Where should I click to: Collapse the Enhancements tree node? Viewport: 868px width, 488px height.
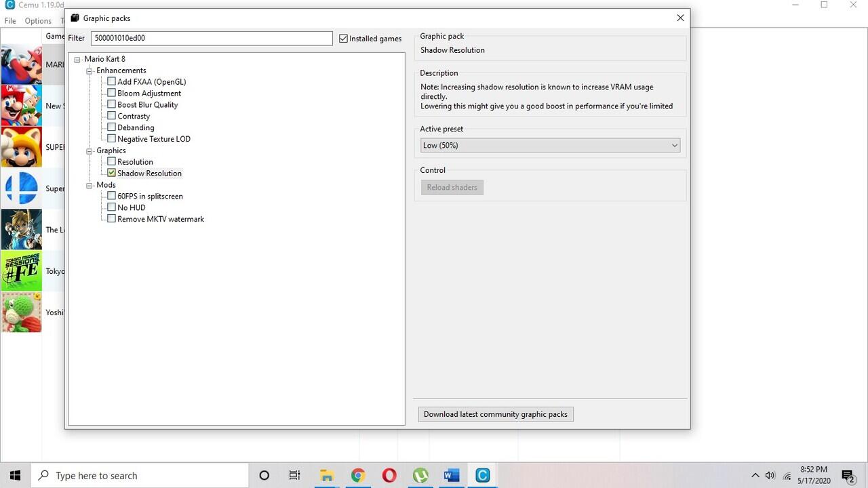[x=90, y=70]
